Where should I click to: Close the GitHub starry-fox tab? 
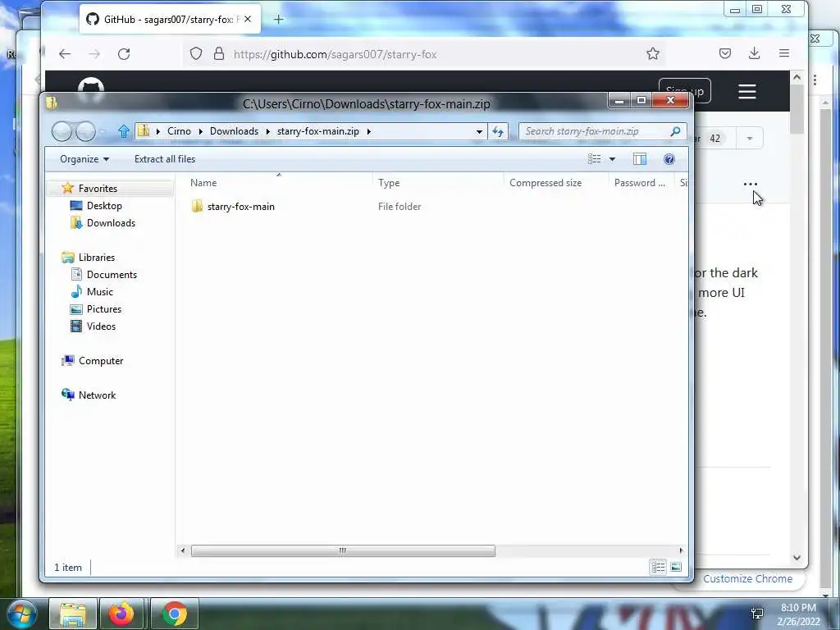pos(248,19)
